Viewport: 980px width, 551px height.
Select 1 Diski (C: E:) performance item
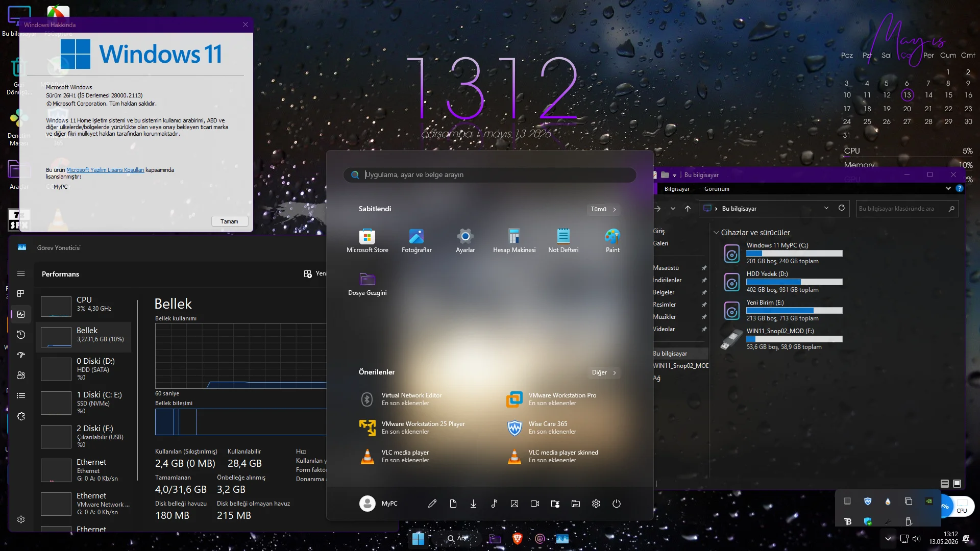84,403
